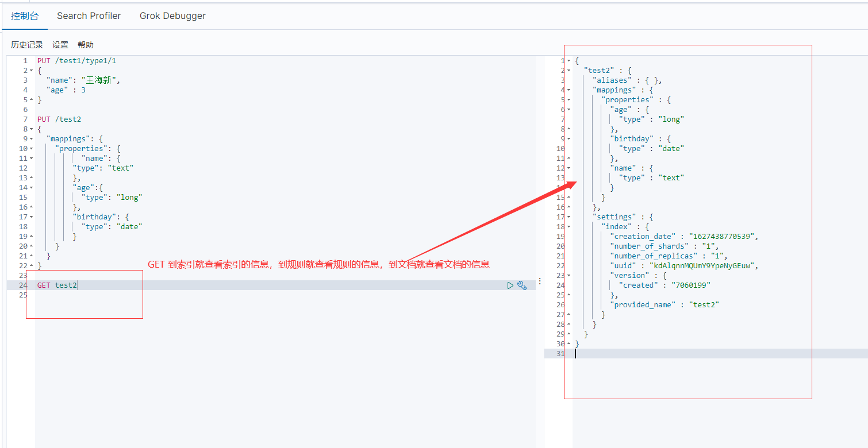Open the 控制台 console tab
Image resolution: width=868 pixels, height=448 pixels.
click(x=25, y=16)
